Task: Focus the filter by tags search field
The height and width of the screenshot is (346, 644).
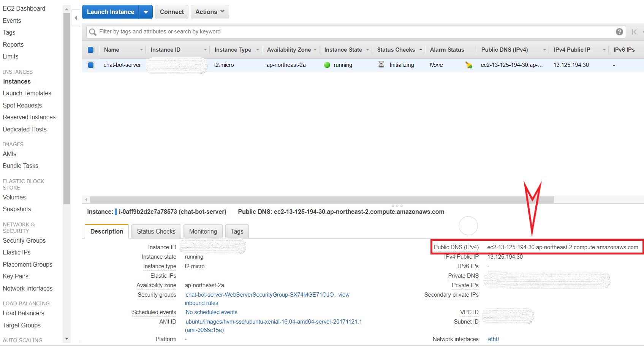Action: click(355, 32)
